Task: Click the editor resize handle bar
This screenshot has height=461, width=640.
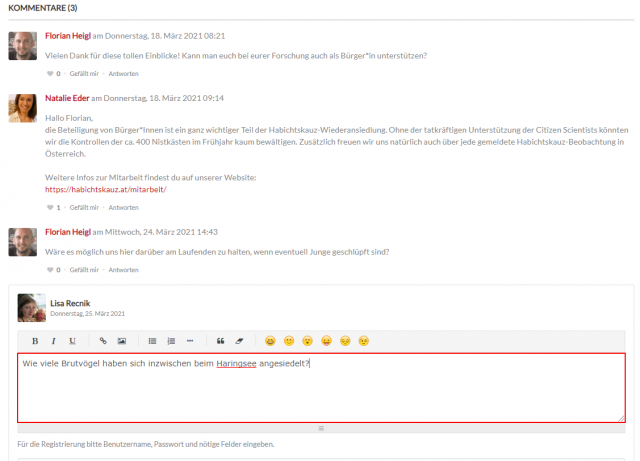Action: pyautogui.click(x=321, y=428)
